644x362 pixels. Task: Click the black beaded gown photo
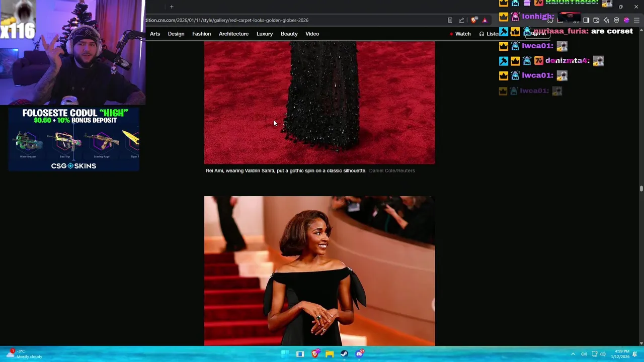tap(319, 103)
